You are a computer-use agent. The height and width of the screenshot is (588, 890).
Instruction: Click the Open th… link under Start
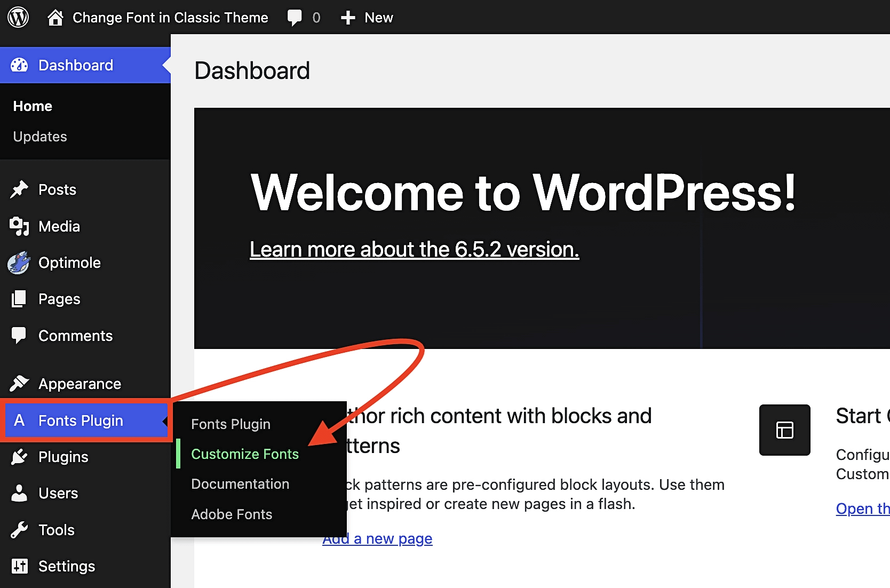(863, 508)
